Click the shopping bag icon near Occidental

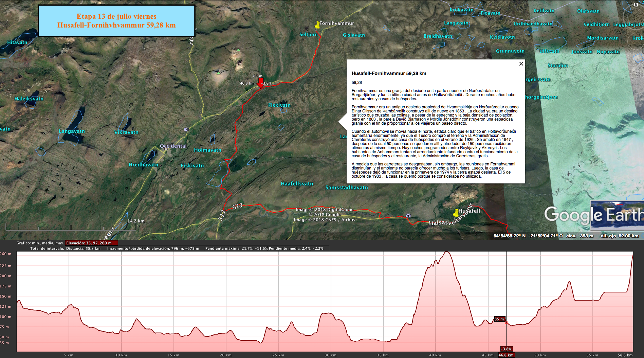click(x=186, y=129)
